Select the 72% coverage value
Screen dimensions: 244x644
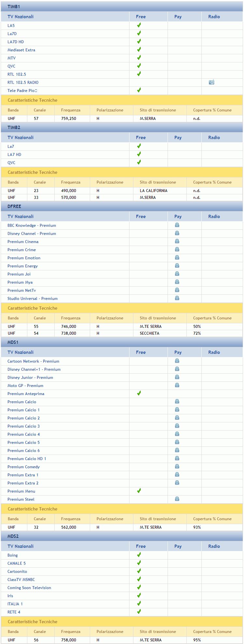coord(197,333)
